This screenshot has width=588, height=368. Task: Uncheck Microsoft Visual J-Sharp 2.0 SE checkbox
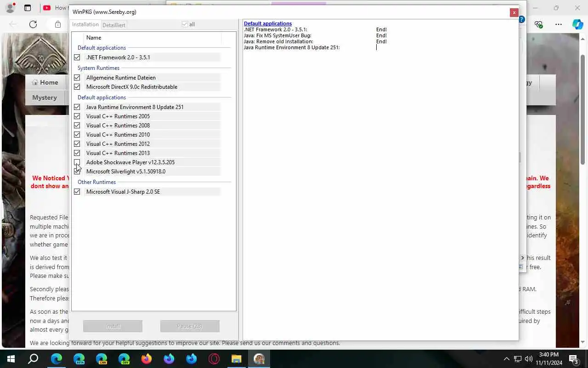click(x=77, y=192)
